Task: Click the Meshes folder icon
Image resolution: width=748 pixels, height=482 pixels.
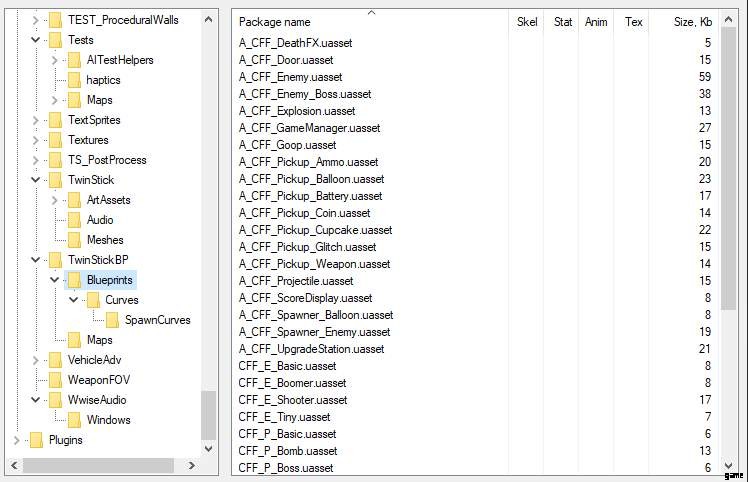Action: tap(74, 240)
